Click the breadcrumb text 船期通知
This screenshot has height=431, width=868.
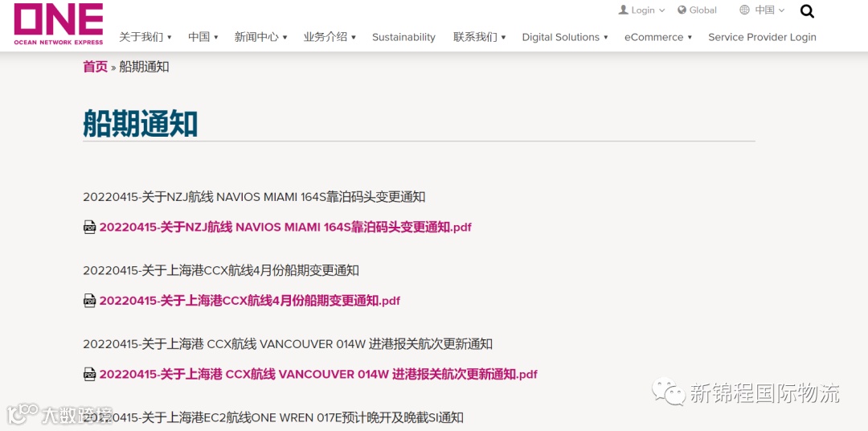tap(144, 67)
